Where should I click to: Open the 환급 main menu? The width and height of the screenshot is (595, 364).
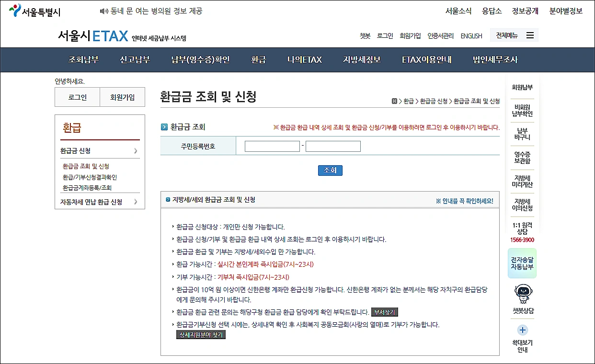tap(258, 60)
